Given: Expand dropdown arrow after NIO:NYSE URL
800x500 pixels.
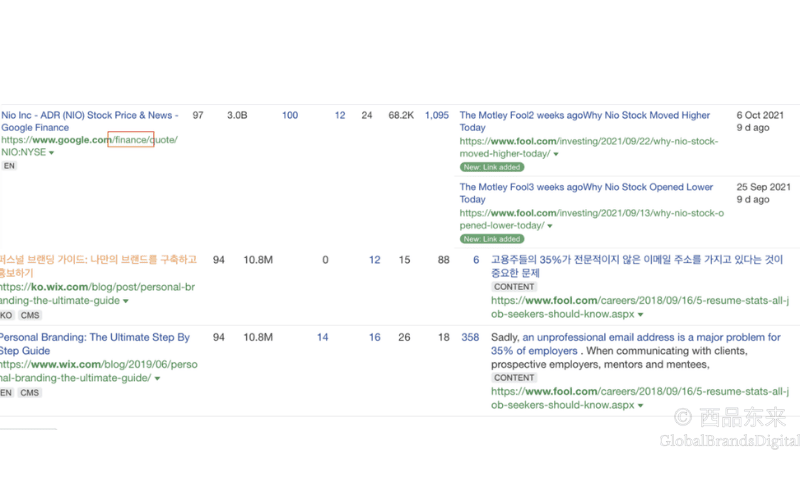Looking at the screenshot, I should (52, 153).
